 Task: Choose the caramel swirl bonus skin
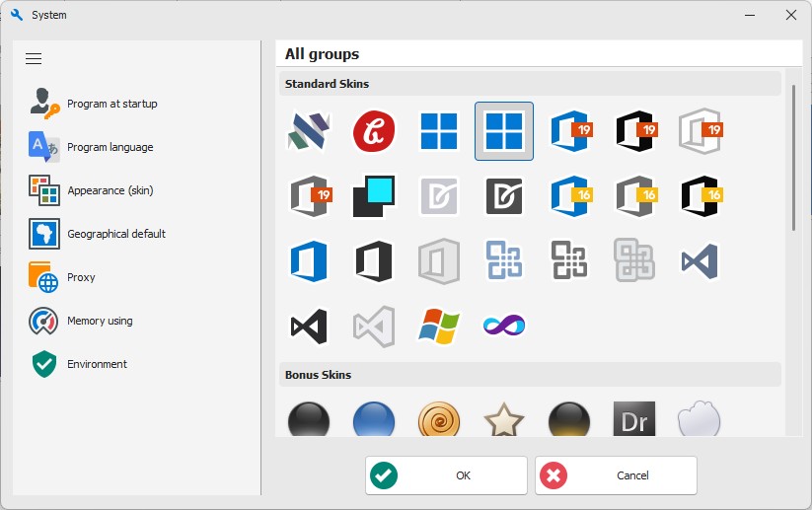[439, 418]
